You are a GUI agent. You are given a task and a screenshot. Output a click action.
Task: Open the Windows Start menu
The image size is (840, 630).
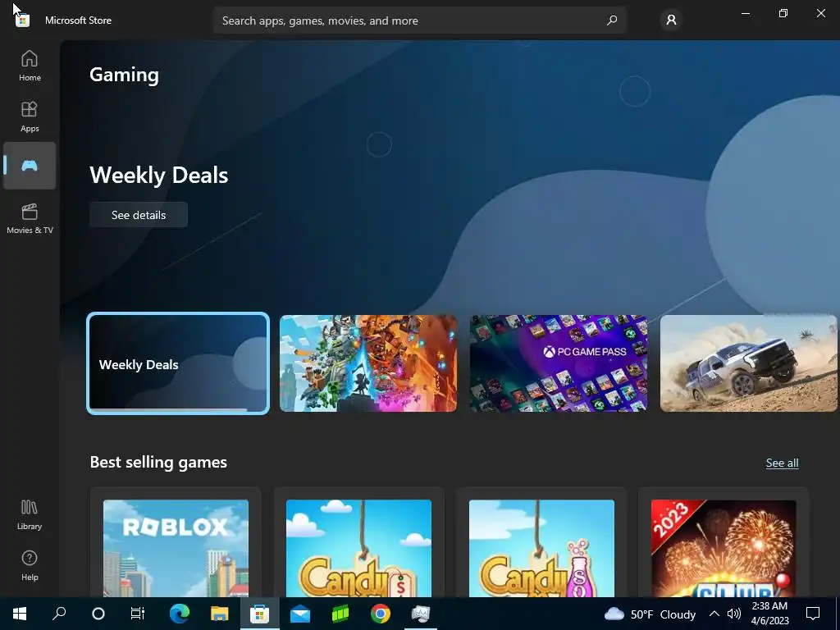(20, 614)
